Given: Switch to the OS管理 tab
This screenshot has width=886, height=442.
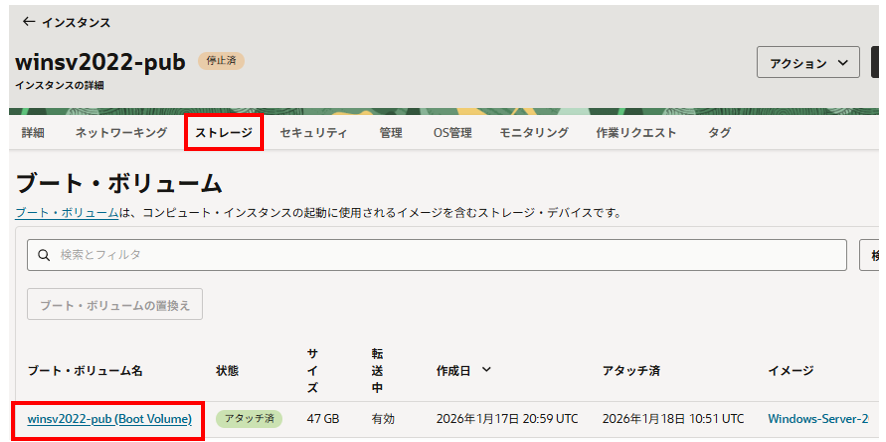Looking at the screenshot, I should coord(451,132).
